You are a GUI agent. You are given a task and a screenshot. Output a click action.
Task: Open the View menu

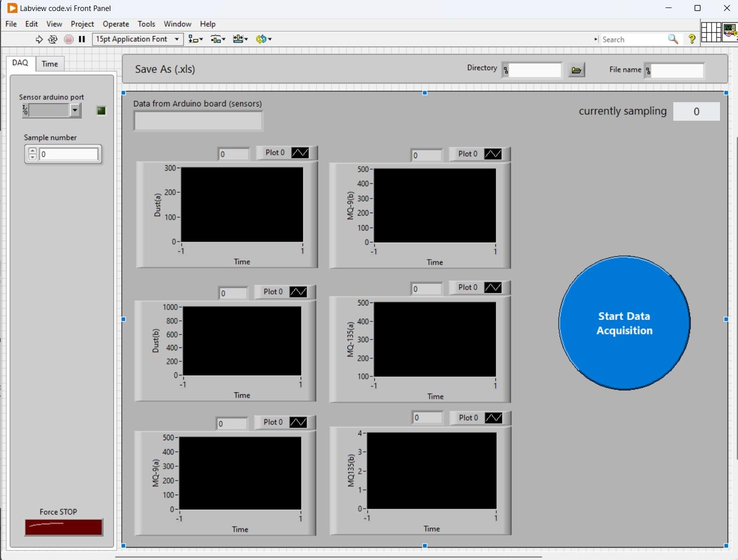click(54, 24)
